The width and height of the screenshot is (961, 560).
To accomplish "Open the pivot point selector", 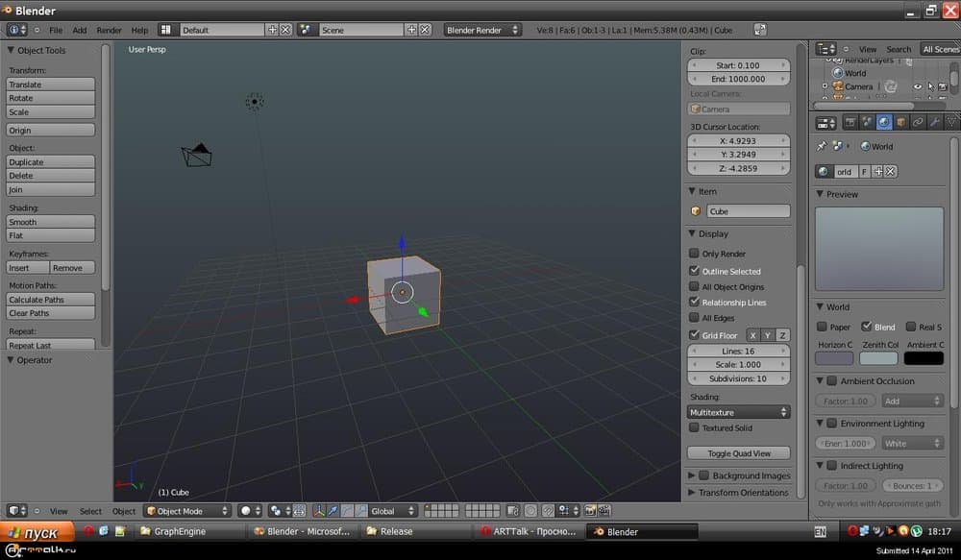I will coord(279,510).
